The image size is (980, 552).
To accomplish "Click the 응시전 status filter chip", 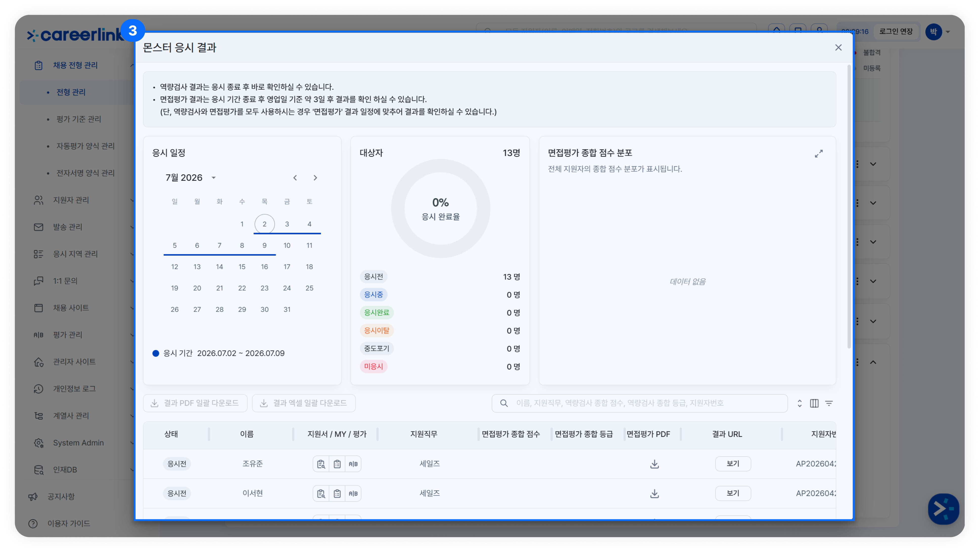I will 373,276.
